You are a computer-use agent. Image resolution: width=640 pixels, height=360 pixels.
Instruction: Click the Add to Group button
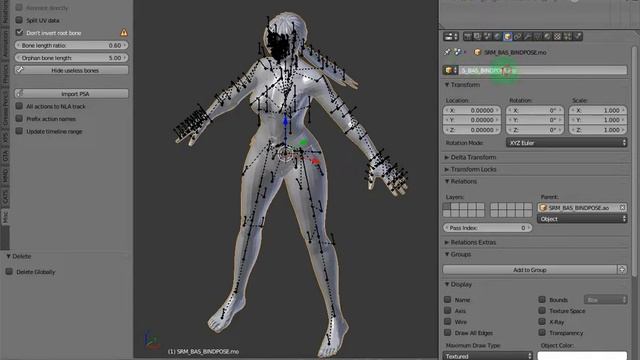pos(530,269)
